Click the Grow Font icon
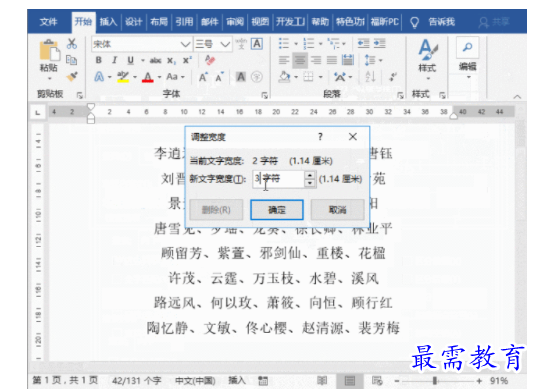 pyautogui.click(x=203, y=77)
